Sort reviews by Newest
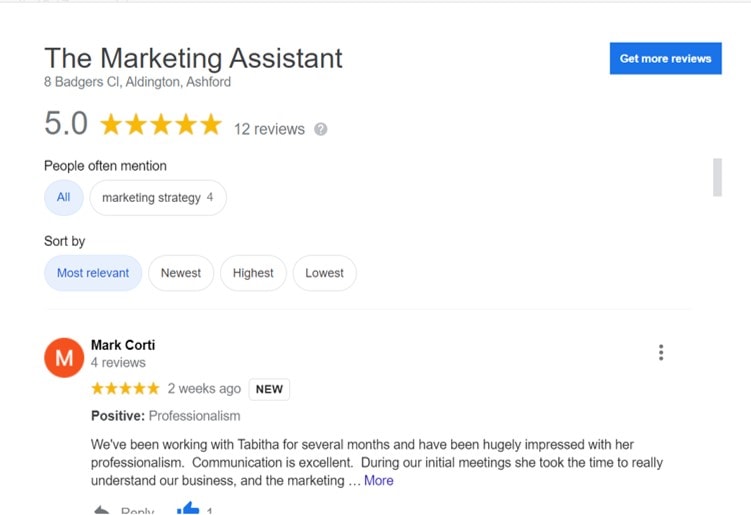Image resolution: width=751 pixels, height=515 pixels. tap(181, 273)
